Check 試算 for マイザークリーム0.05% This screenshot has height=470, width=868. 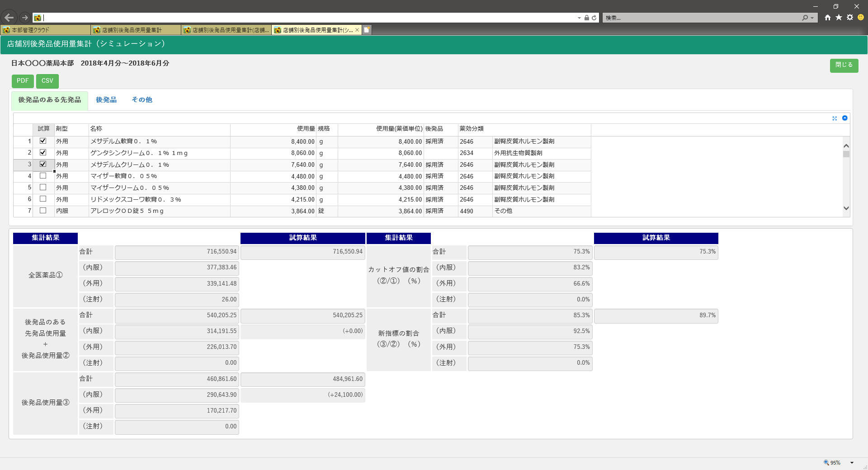pyautogui.click(x=43, y=187)
